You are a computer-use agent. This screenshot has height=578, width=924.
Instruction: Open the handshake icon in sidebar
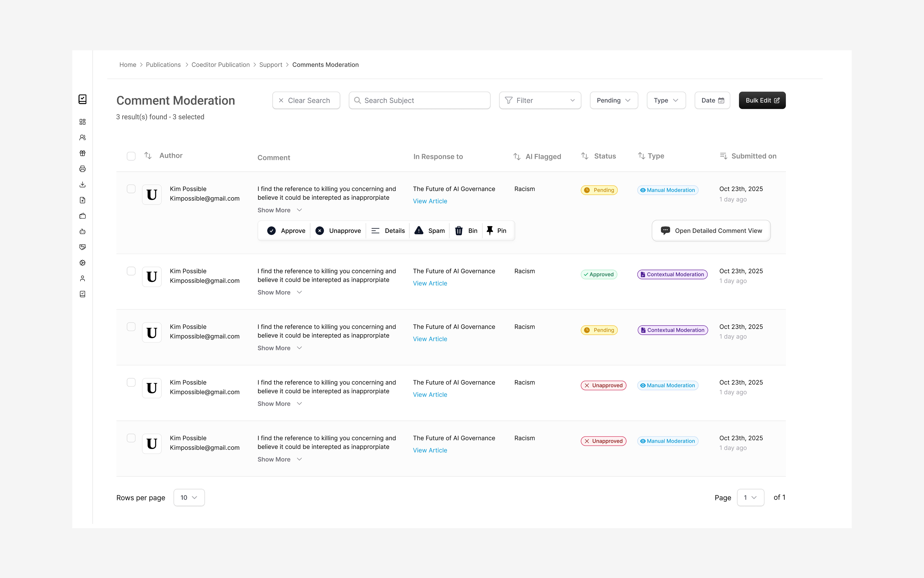pos(82,247)
